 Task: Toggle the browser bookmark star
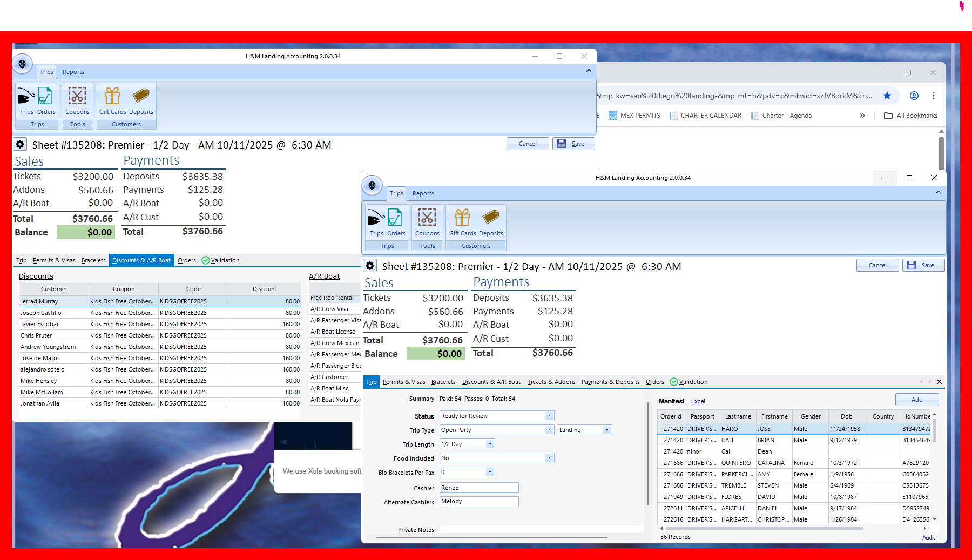(887, 96)
